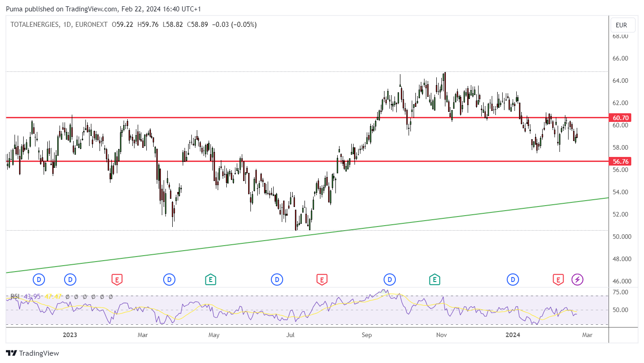
Task: Click the Sep label on the time axis
Action: (x=367, y=335)
